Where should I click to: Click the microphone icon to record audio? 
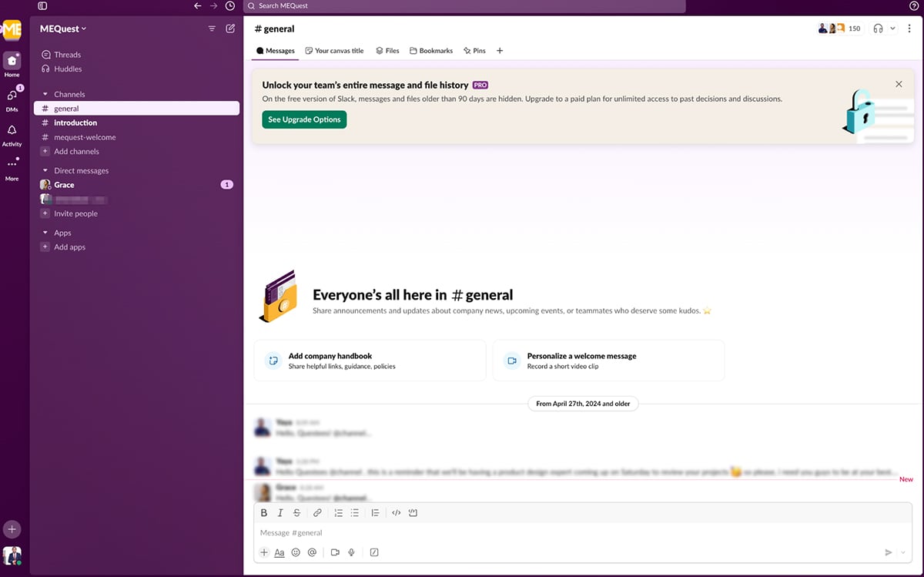351,552
